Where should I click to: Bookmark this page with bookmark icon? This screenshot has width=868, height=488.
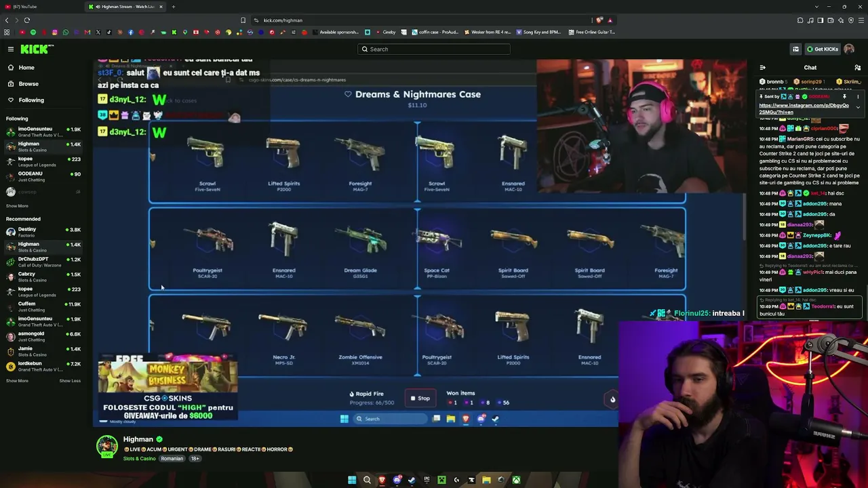tap(243, 20)
